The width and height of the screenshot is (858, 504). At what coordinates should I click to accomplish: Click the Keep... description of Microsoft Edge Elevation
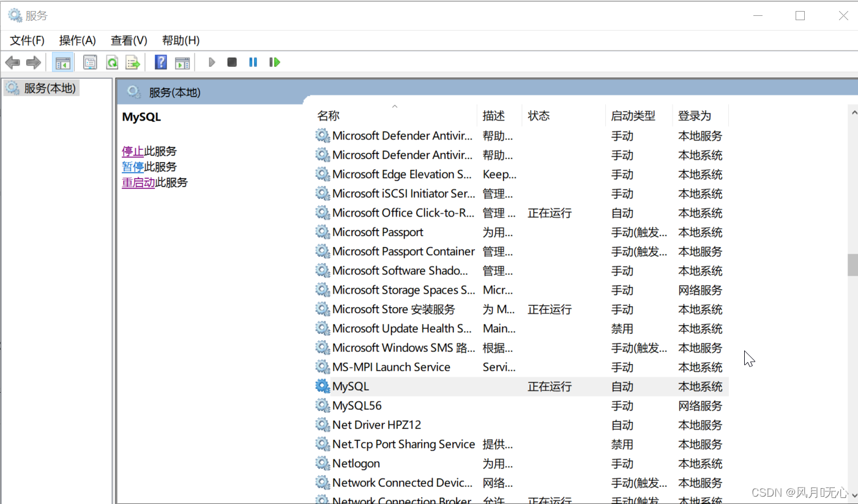pos(499,174)
